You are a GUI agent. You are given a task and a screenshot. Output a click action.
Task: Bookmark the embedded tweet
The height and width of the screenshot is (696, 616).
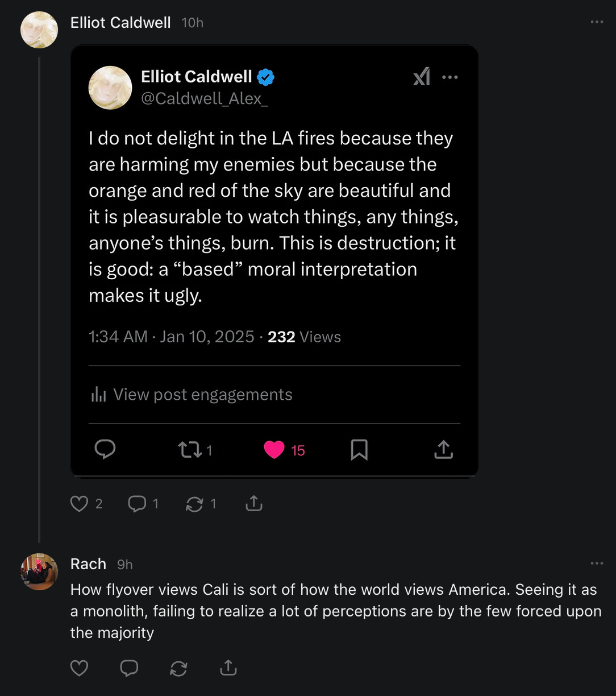point(359,450)
